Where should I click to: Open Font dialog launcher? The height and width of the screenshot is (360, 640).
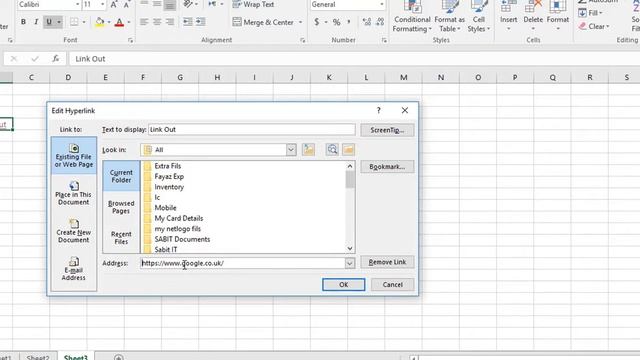click(131, 40)
